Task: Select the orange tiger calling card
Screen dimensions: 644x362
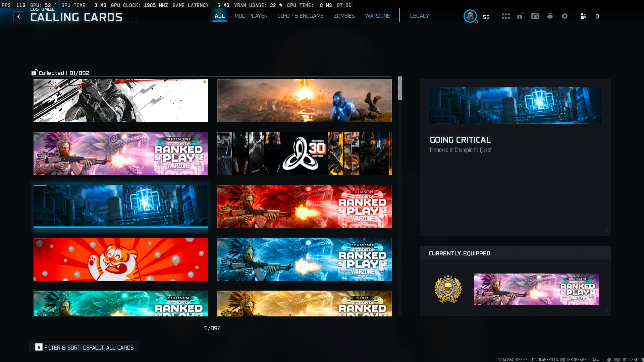Action: coord(121,259)
